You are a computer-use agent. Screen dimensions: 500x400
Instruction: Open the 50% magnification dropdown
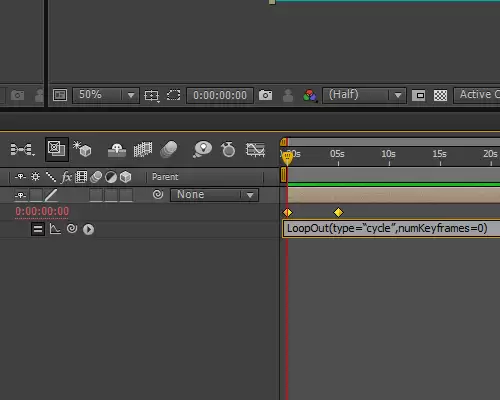pos(105,95)
